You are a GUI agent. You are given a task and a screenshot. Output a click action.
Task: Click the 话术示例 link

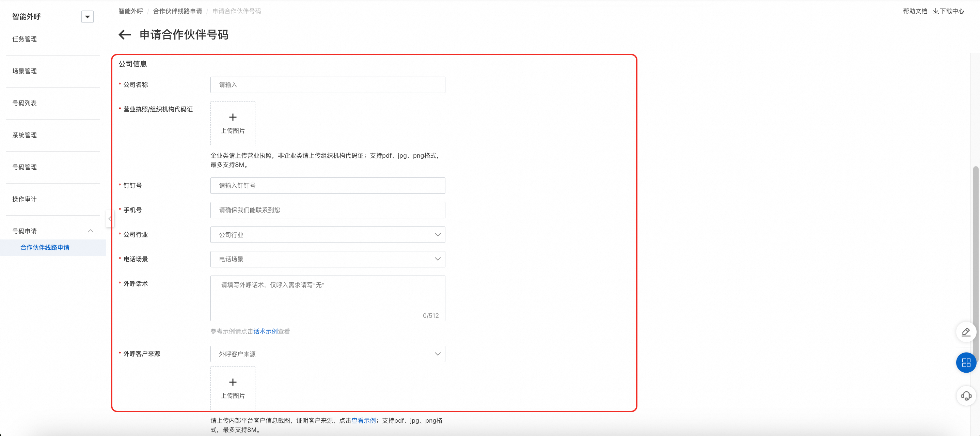265,331
